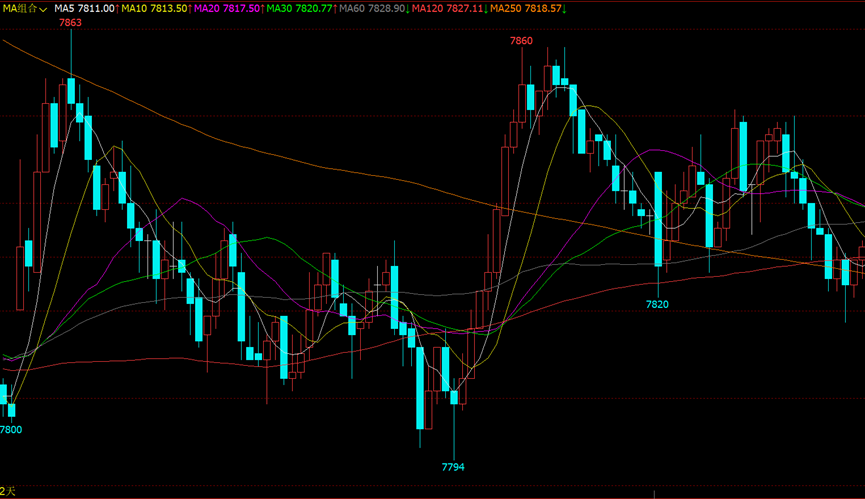The width and height of the screenshot is (865, 499).
Task: Select the MA20 7817.50 indicator label
Action: coord(229,9)
